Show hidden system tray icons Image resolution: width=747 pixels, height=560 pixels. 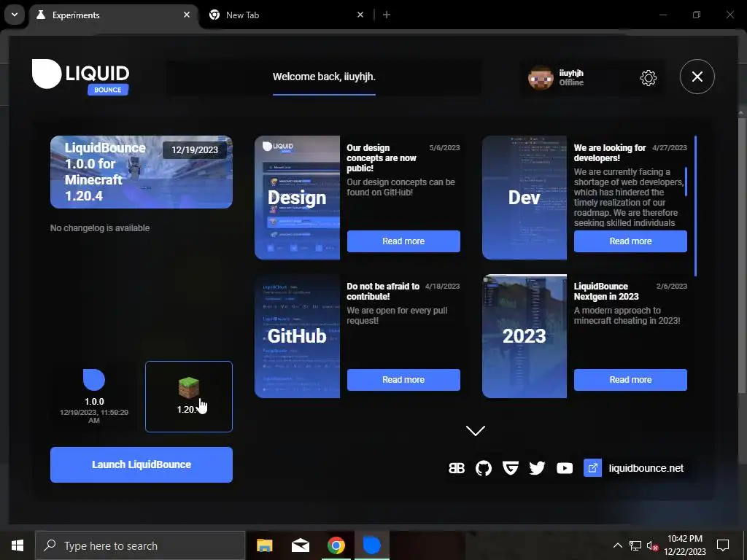(617, 545)
